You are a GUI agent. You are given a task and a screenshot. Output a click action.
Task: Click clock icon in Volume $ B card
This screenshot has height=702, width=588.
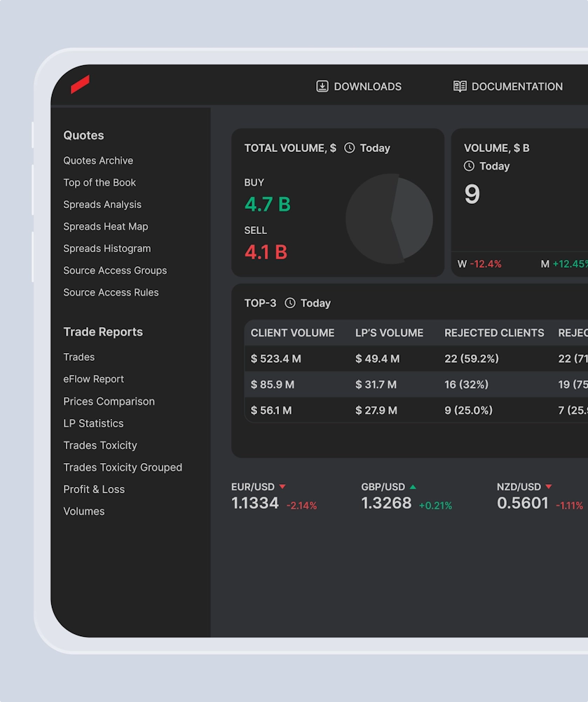(470, 166)
